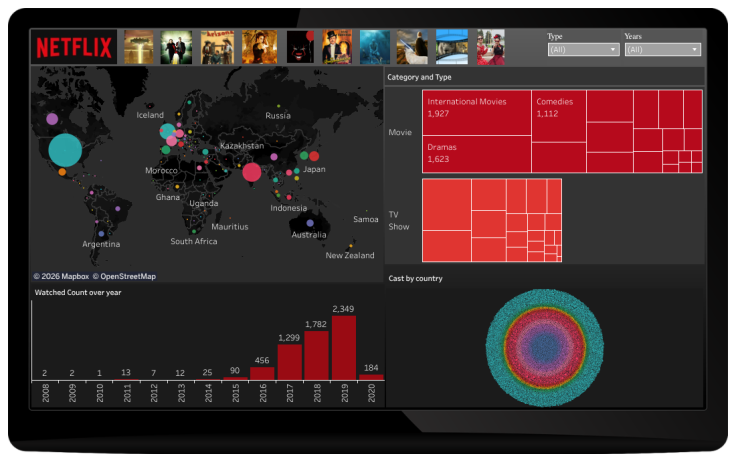
Task: Click the red bubble over Japan
Action: pyautogui.click(x=314, y=156)
